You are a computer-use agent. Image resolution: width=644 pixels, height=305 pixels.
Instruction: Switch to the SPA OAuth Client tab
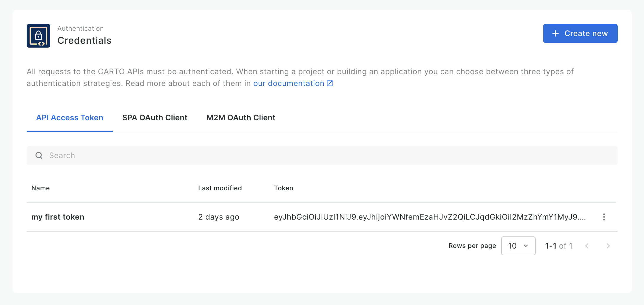[155, 118]
